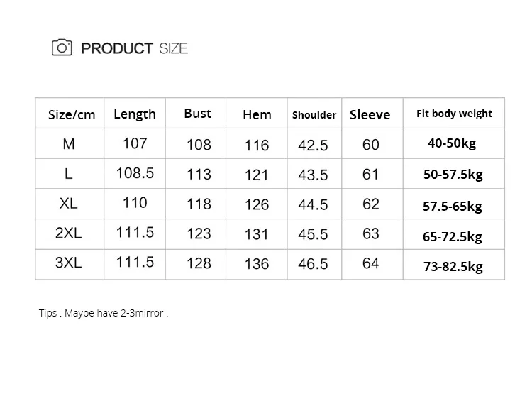This screenshot has width=532, height=418.
Task: Select the 73-82.5kg weight cell
Action: 453,266
